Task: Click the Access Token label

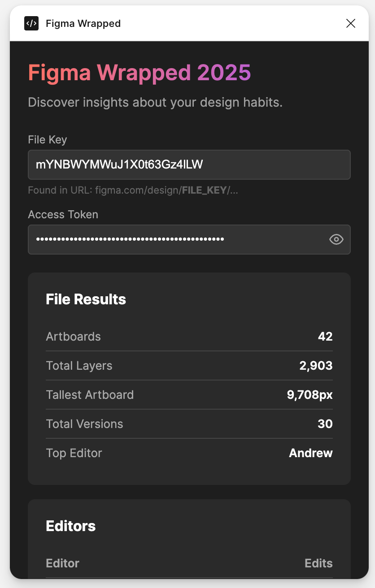Action: point(63,215)
